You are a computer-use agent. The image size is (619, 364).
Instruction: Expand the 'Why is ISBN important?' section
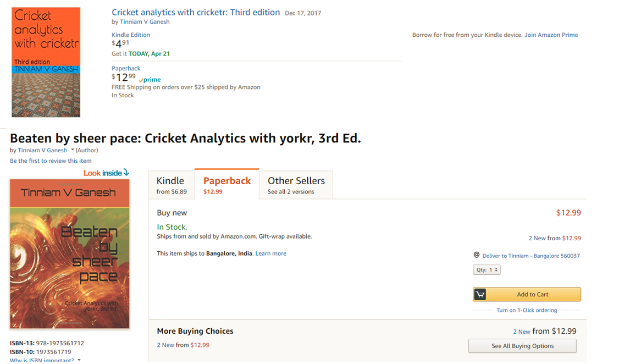tap(41, 360)
